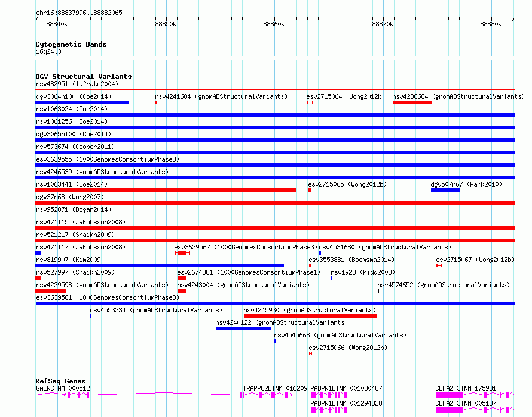Click the 88860k ruler position
This screenshot has width=532, height=417.
click(274, 24)
